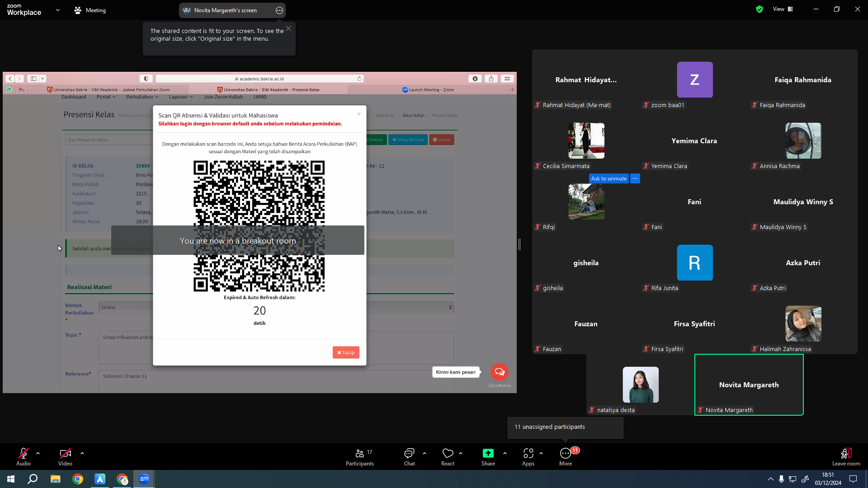Go forward in shared browser
The width and height of the screenshot is (868, 488).
[19, 79]
